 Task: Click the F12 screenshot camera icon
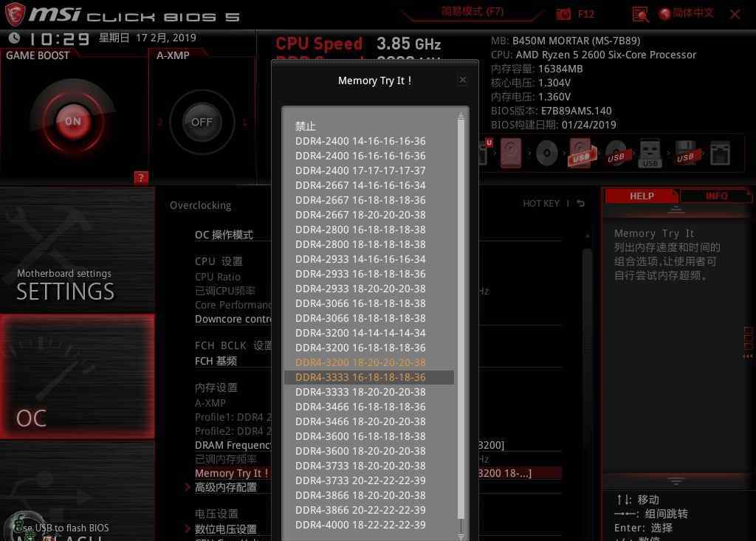click(563, 14)
